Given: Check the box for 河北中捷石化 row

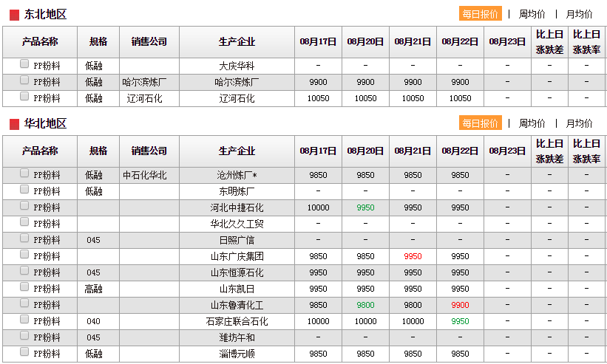Looking at the screenshot, I should tap(24, 205).
